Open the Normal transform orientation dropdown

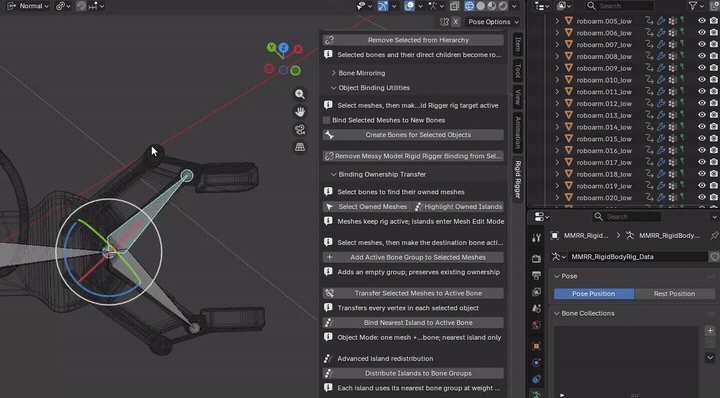28,6
